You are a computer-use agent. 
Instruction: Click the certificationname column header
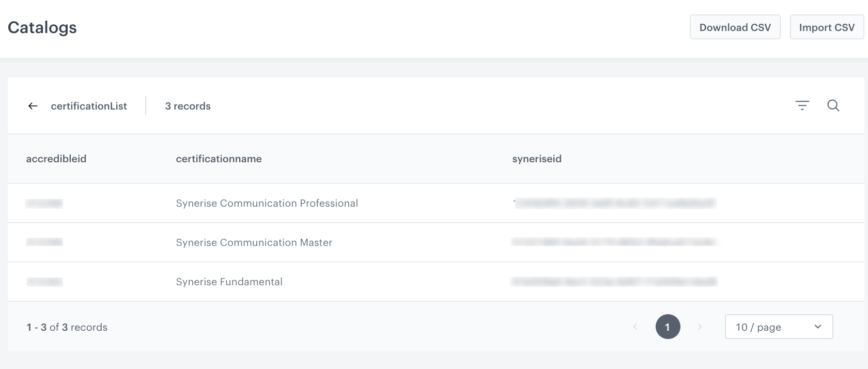(x=219, y=159)
